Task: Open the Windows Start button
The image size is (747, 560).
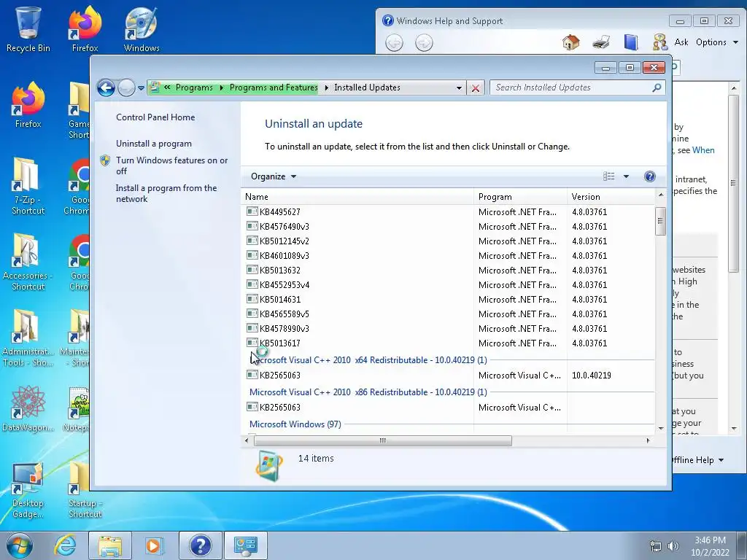Action: tap(20, 545)
